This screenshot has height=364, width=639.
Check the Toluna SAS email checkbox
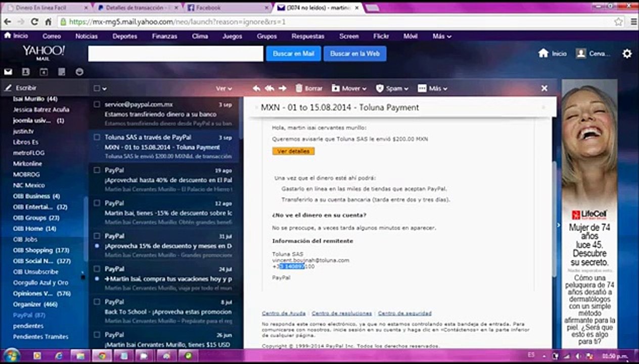(x=97, y=137)
